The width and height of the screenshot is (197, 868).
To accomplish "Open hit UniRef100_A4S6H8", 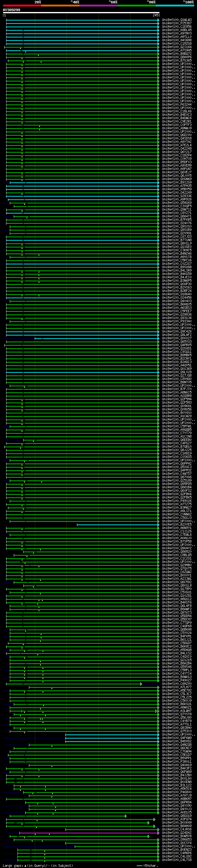I will pos(177,40).
